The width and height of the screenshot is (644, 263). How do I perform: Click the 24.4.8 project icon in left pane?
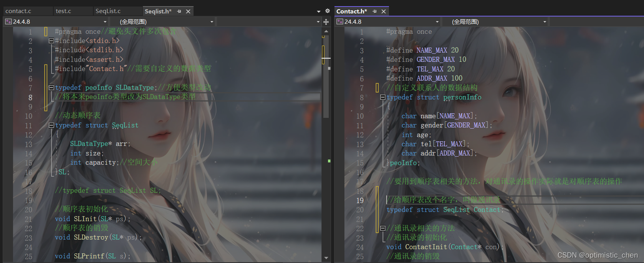coord(8,22)
